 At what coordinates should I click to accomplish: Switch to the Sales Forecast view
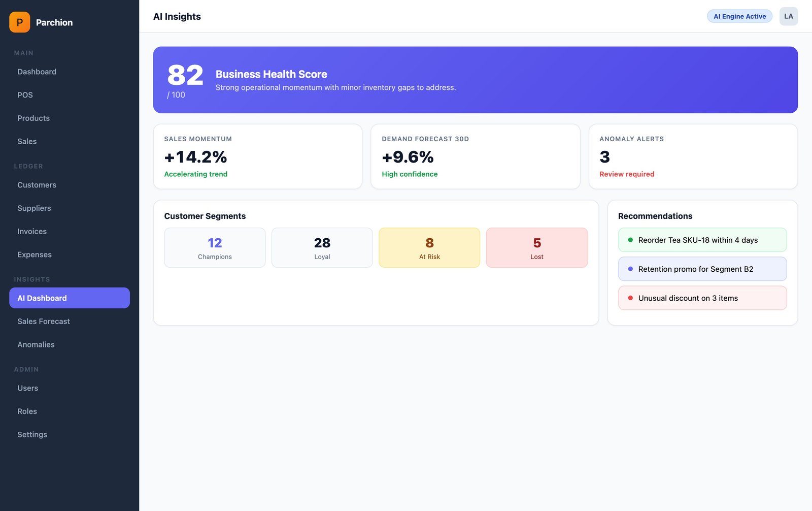tap(43, 321)
